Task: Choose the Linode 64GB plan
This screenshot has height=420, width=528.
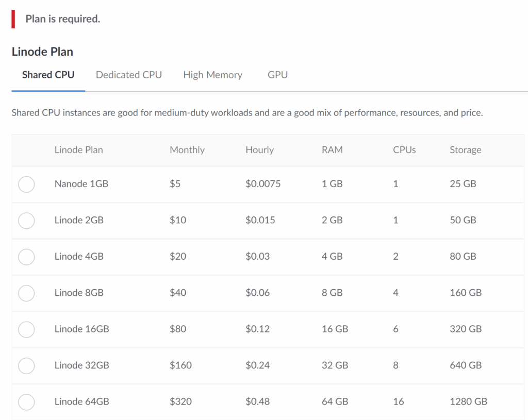Action: pos(26,402)
